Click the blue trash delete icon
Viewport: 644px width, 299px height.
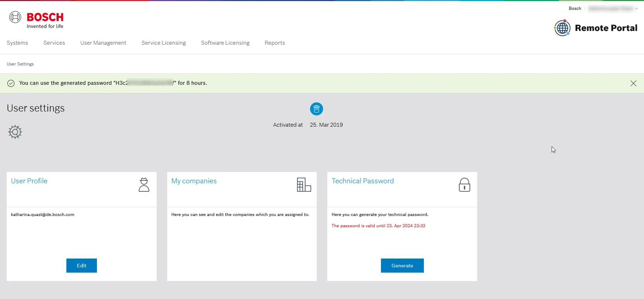(316, 109)
